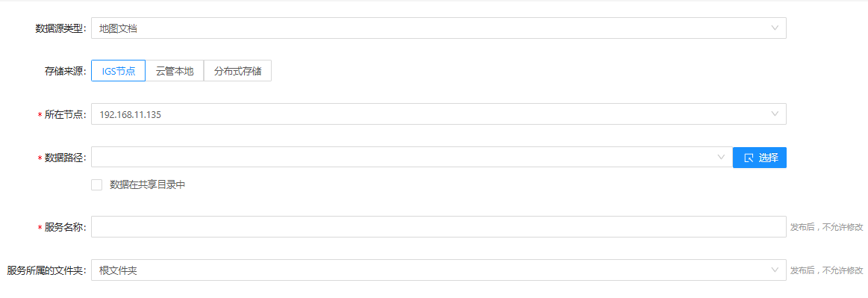Click the blue 选择 button
The width and height of the screenshot is (868, 298).
760,158
